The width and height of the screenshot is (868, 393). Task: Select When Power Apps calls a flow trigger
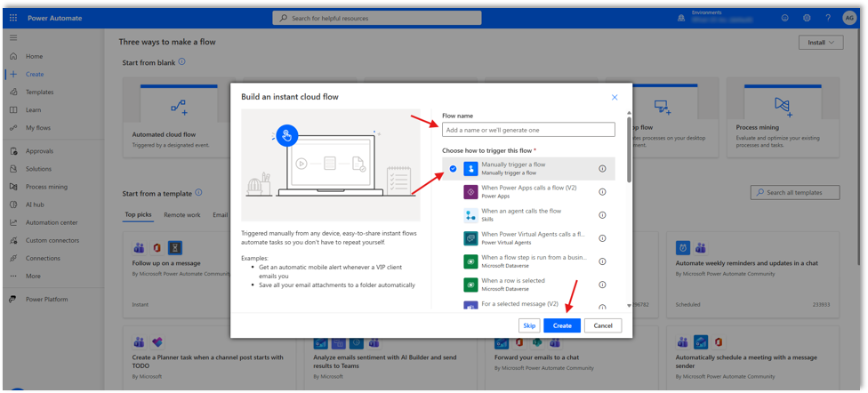coord(528,192)
